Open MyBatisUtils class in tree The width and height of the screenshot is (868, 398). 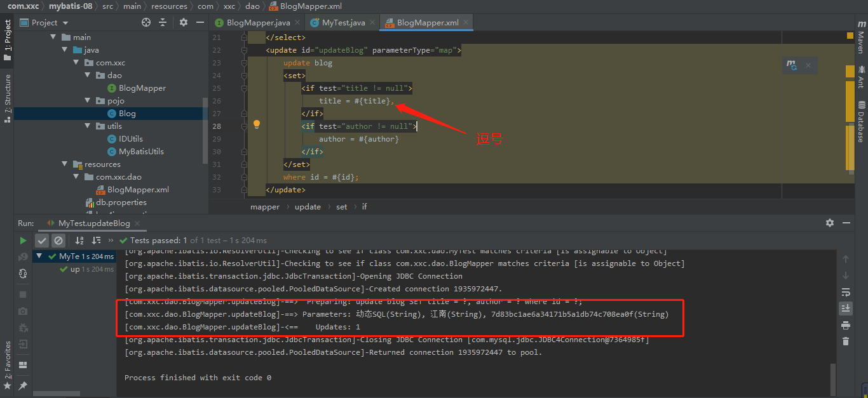point(135,152)
